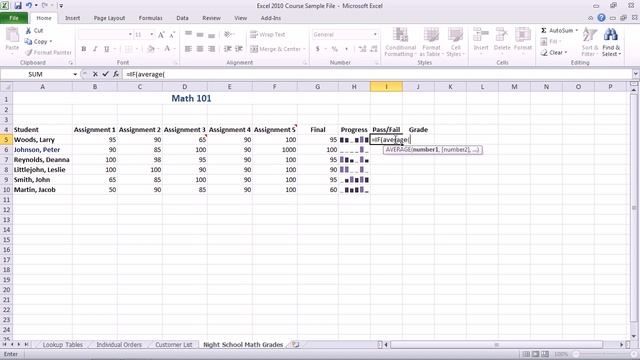Switch to the Formulas tab
The image size is (640, 360).
[x=151, y=18]
